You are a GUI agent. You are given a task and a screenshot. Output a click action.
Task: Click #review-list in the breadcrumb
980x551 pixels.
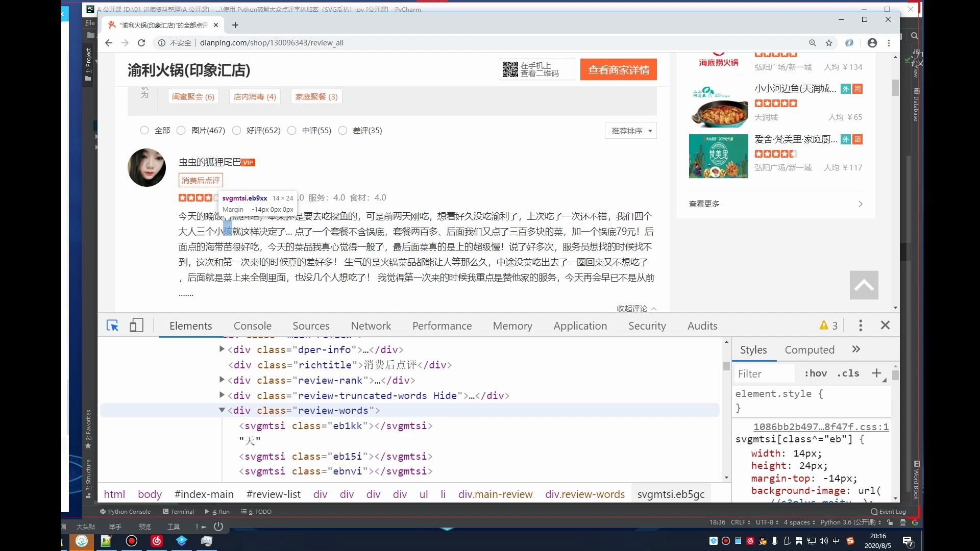click(273, 494)
